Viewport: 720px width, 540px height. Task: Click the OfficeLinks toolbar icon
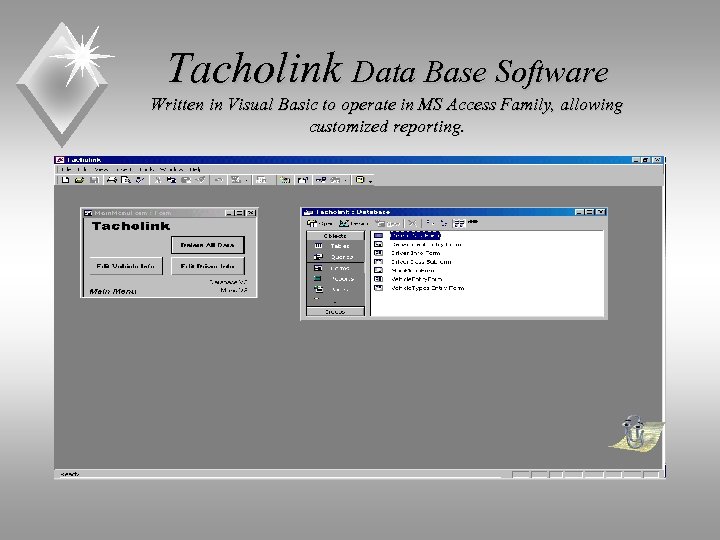coord(236,180)
